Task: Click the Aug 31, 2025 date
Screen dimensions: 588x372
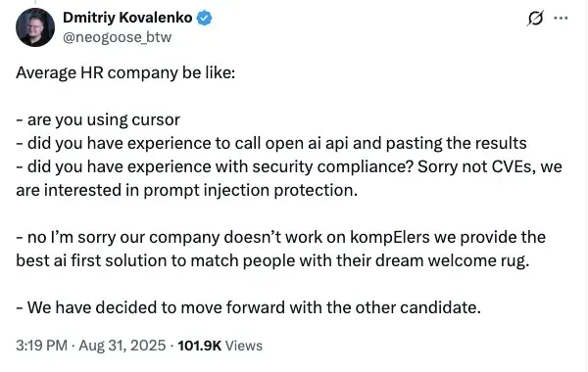Action: pyautogui.click(x=122, y=346)
